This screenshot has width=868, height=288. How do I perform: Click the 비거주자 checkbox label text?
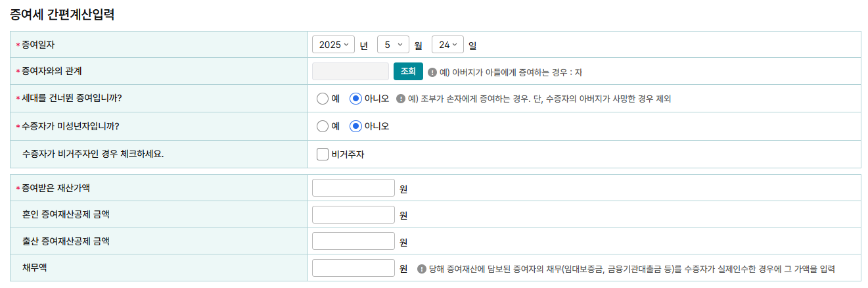(x=348, y=155)
